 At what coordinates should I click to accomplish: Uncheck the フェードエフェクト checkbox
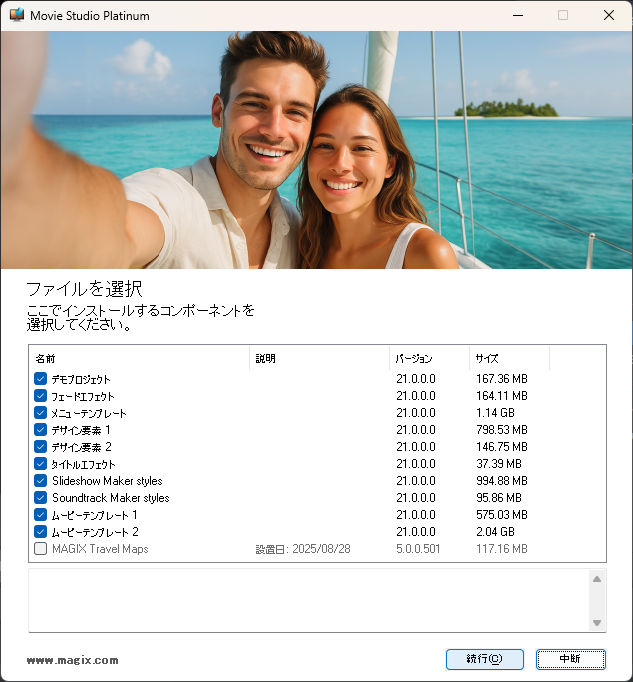[x=40, y=396]
